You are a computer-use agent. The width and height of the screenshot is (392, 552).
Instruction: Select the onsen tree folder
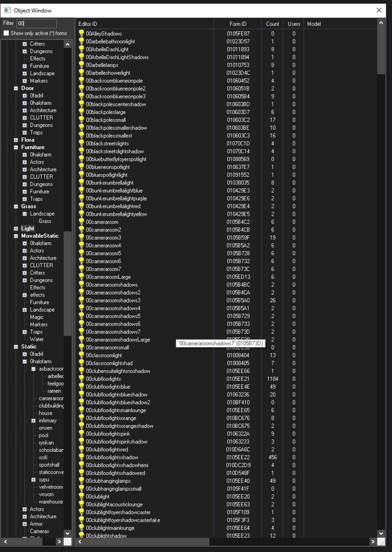click(x=45, y=428)
